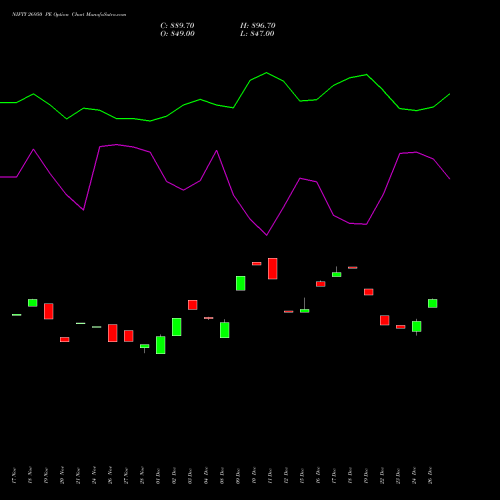Click the NIFTY PE Option chart title
The image size is (500, 500).
pyautogui.click(x=69, y=15)
